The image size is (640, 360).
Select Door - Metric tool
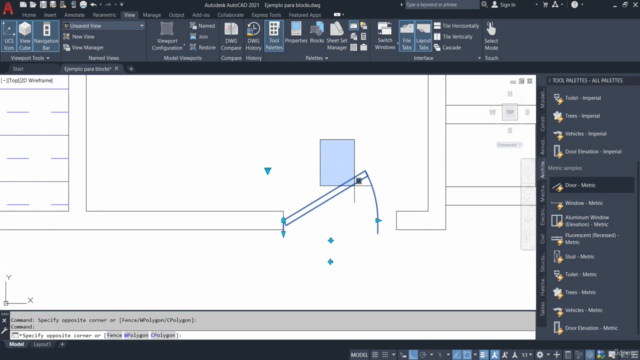(591, 185)
